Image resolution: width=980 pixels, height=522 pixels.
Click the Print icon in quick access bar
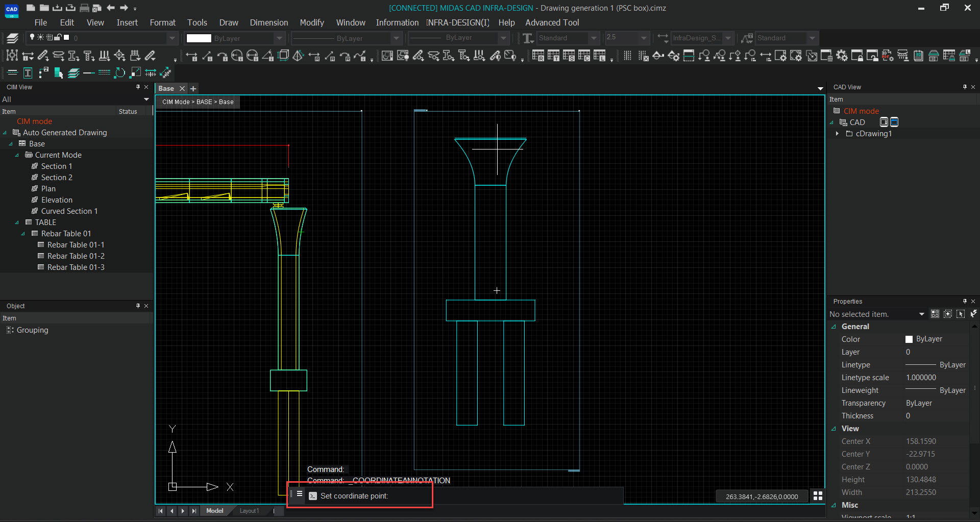(x=84, y=8)
